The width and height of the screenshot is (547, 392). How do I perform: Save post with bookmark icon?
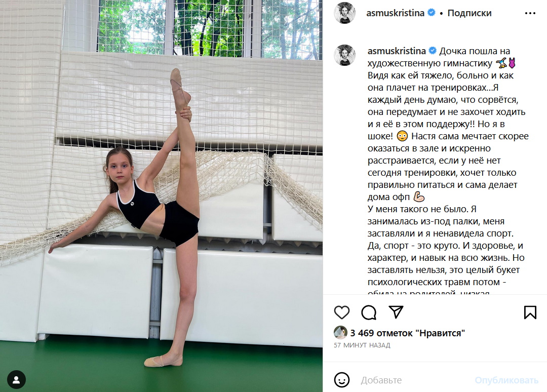pyautogui.click(x=530, y=312)
